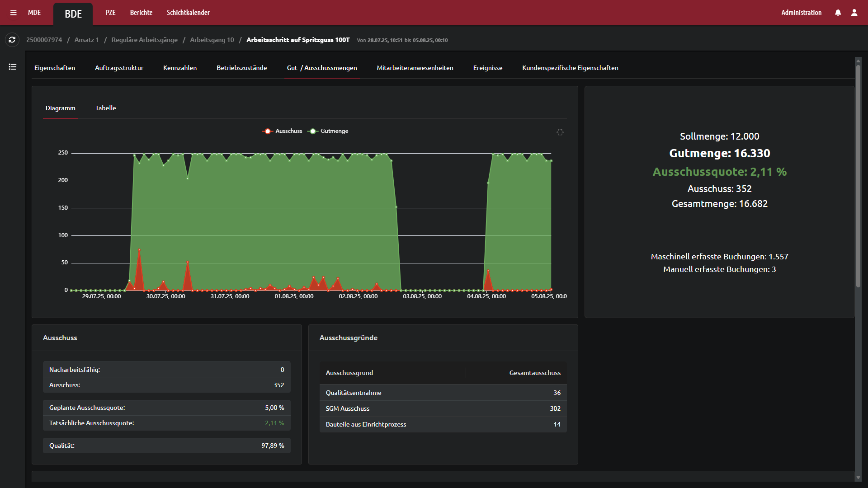
Task: Go to order 2500007974 breadcrumb
Action: [44, 40]
